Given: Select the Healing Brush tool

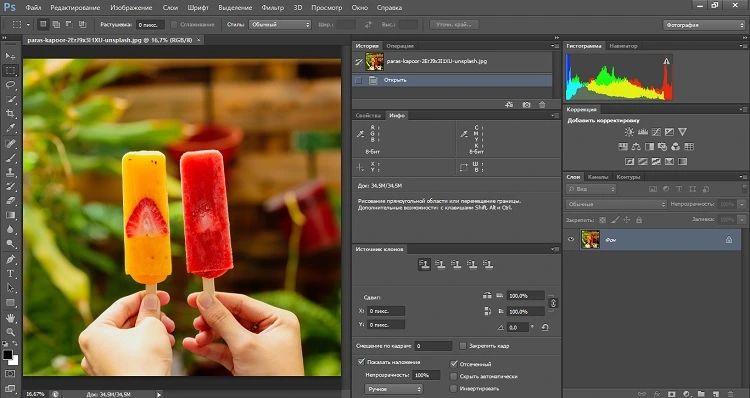Looking at the screenshot, I should point(10,143).
